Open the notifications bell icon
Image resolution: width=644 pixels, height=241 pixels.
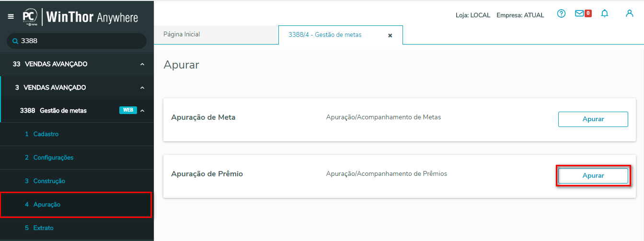(x=605, y=14)
